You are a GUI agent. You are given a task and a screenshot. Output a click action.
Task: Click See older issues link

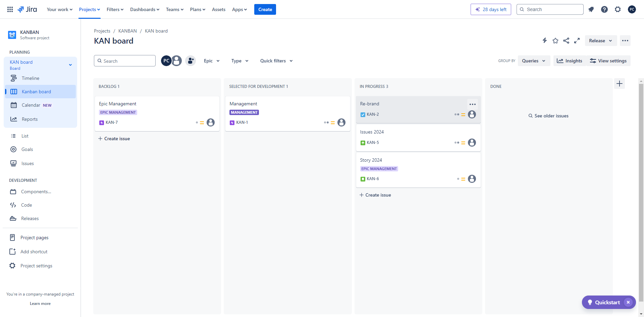[548, 116]
